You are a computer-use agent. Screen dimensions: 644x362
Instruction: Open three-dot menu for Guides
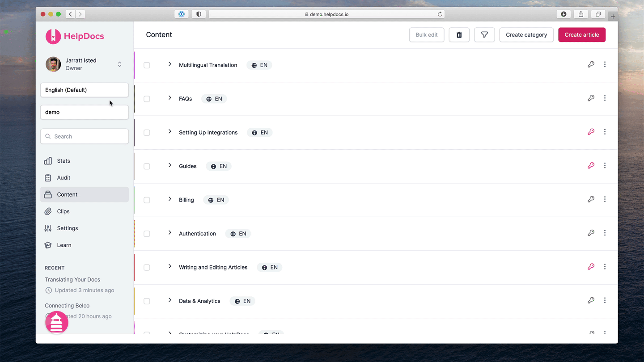[x=605, y=165]
